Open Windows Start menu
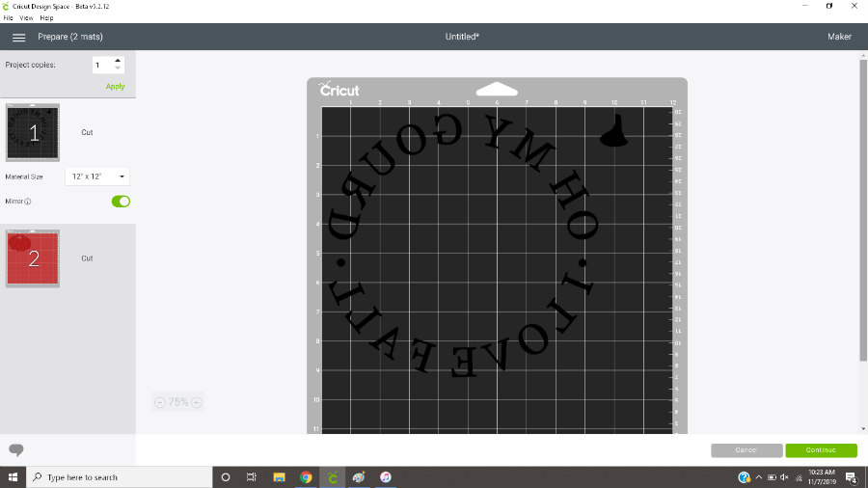This screenshot has width=868, height=488. tap(13, 477)
